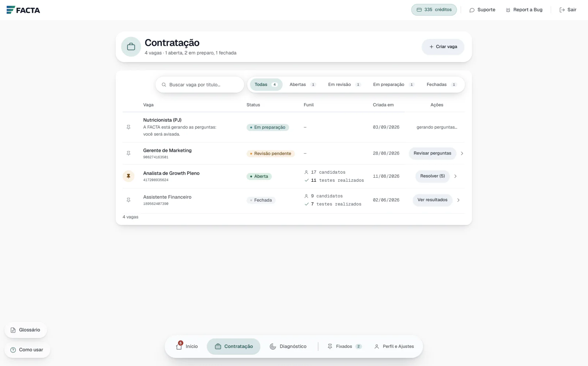The image size is (588, 366).
Task: Expand Gerente de Marketing row chevron
Action: click(462, 153)
